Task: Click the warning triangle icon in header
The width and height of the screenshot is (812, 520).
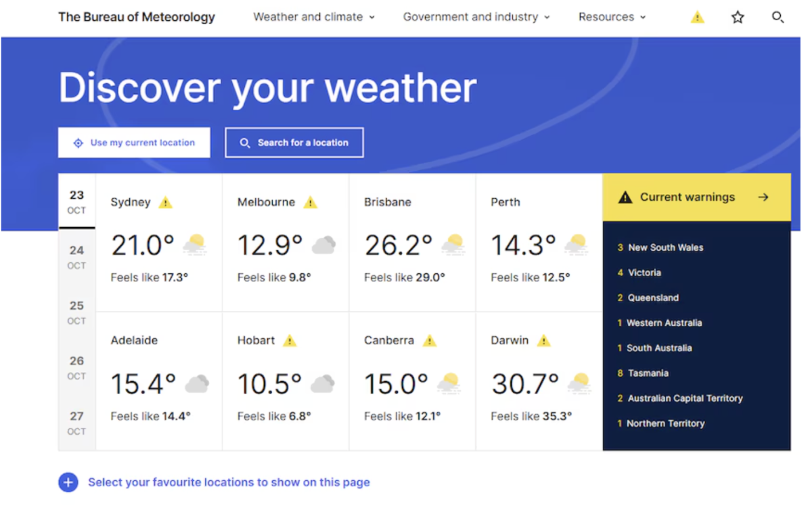Action: (x=697, y=18)
